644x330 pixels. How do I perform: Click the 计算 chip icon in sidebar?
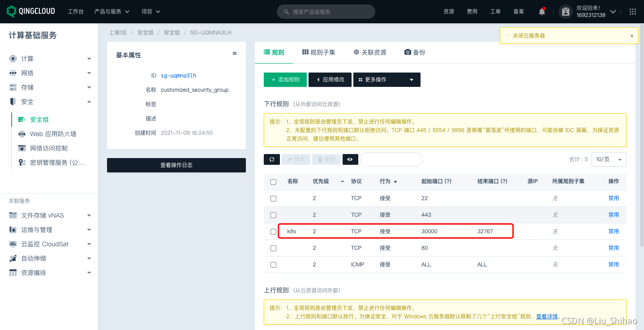pyautogui.click(x=13, y=59)
